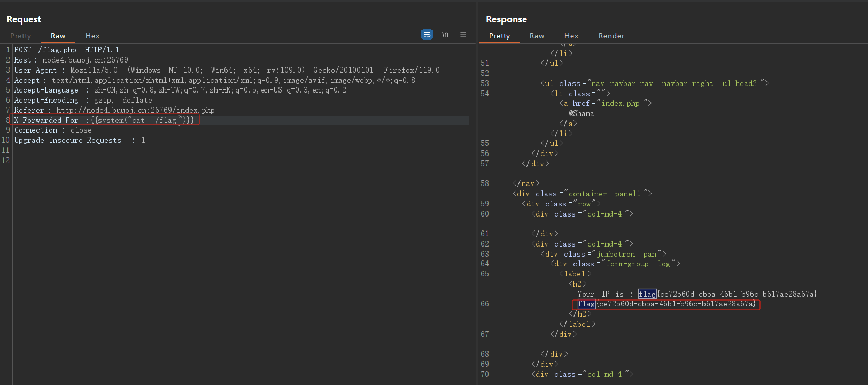This screenshot has height=385, width=868.
Task: Click the div class="row" line 59
Action: point(561,204)
